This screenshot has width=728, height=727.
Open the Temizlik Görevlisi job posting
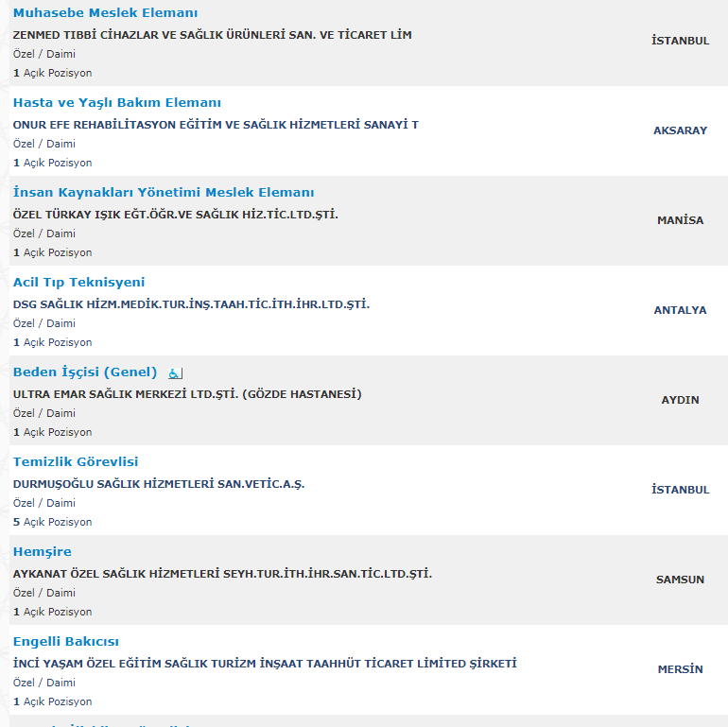[76, 462]
